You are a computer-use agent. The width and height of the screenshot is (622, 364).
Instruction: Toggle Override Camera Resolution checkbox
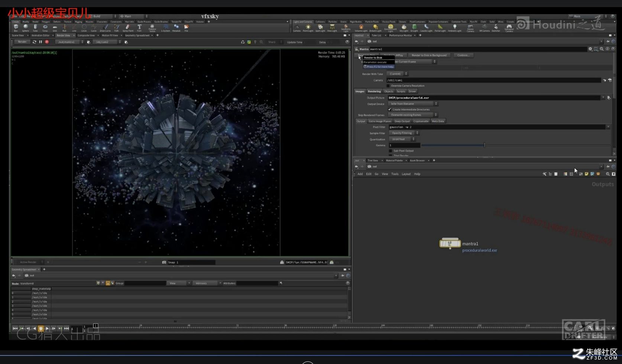[388, 86]
